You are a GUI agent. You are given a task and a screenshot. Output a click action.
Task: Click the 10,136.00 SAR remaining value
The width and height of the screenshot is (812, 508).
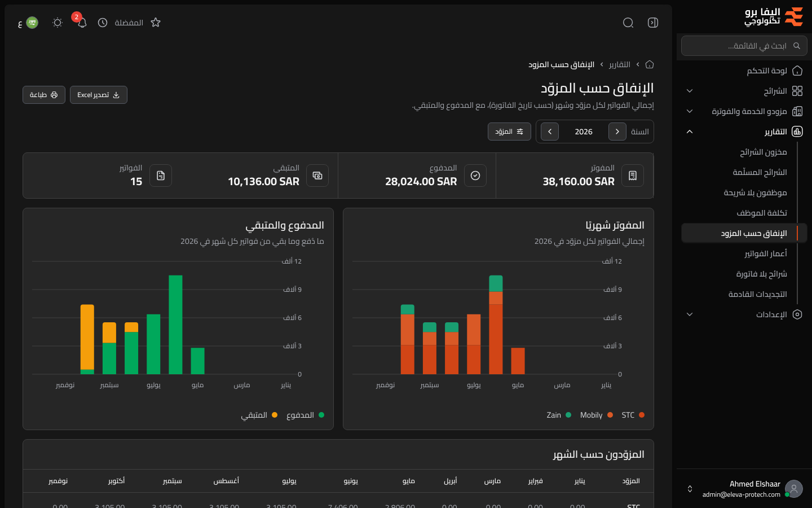[263, 182]
